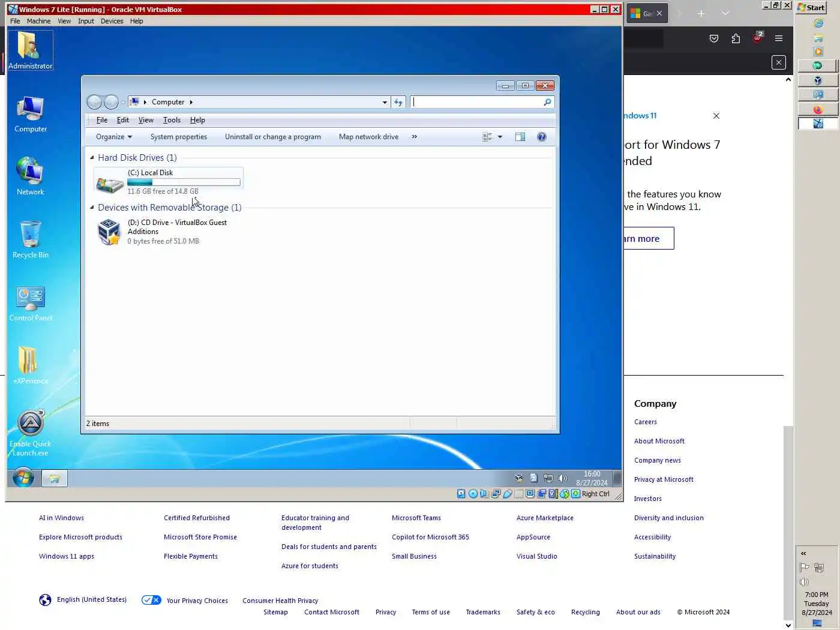Viewport: 840px width, 630px height.
Task: Open the Network desktop icon
Action: 30,176
